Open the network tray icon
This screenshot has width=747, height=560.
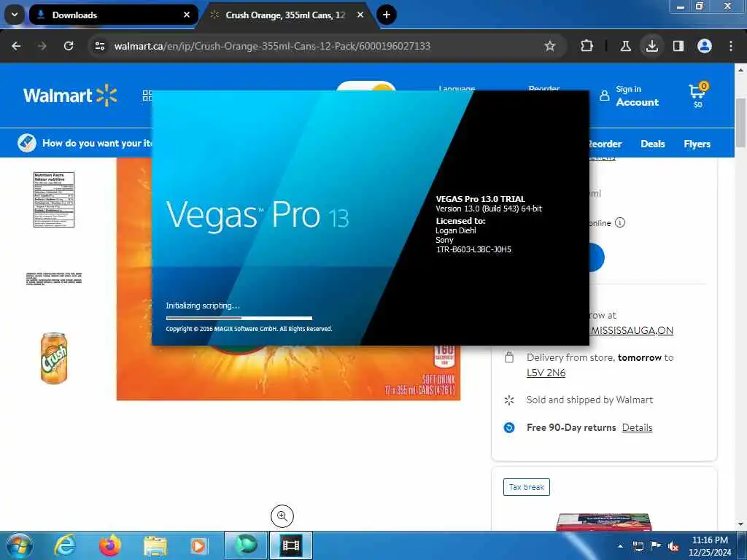click(x=638, y=547)
